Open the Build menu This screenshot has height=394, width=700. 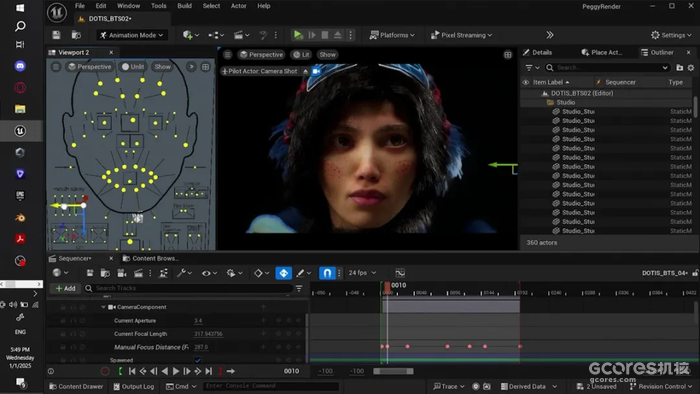[184, 6]
